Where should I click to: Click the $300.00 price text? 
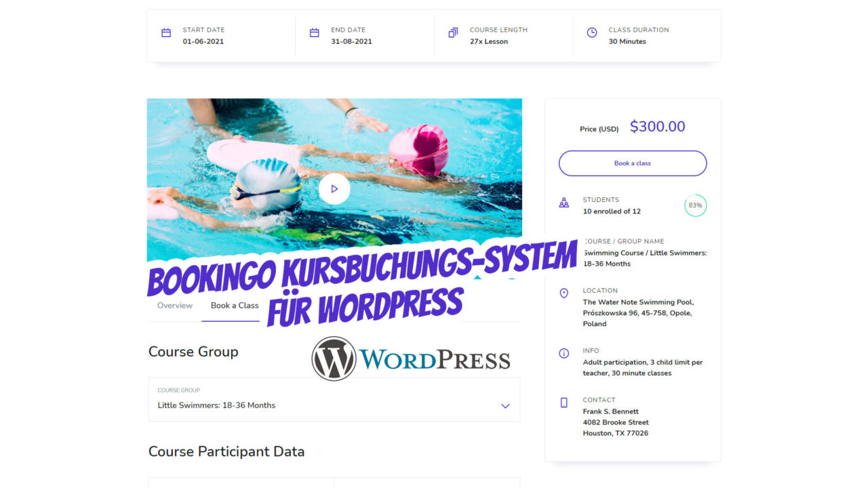[657, 127]
